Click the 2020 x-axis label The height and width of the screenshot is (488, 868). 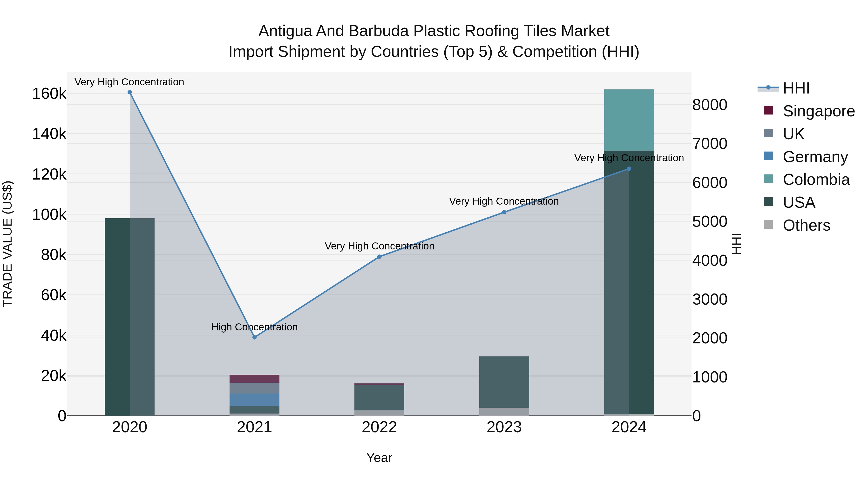(x=130, y=427)
